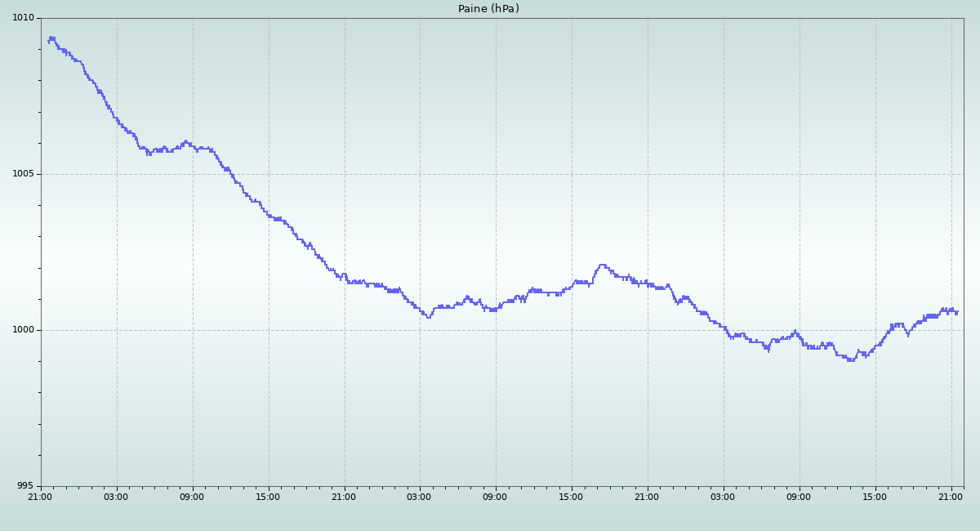The width and height of the screenshot is (980, 531).
Task: Select the first 15:00 x-axis label
Action: pos(268,497)
